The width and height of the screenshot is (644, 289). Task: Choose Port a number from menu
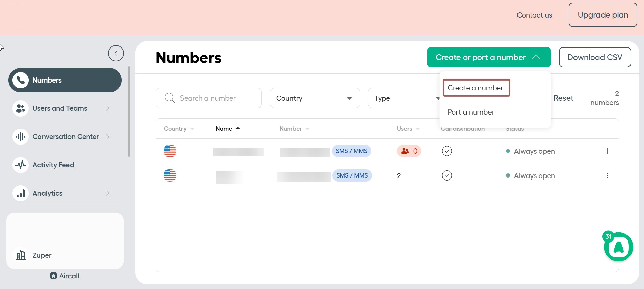coord(471,112)
